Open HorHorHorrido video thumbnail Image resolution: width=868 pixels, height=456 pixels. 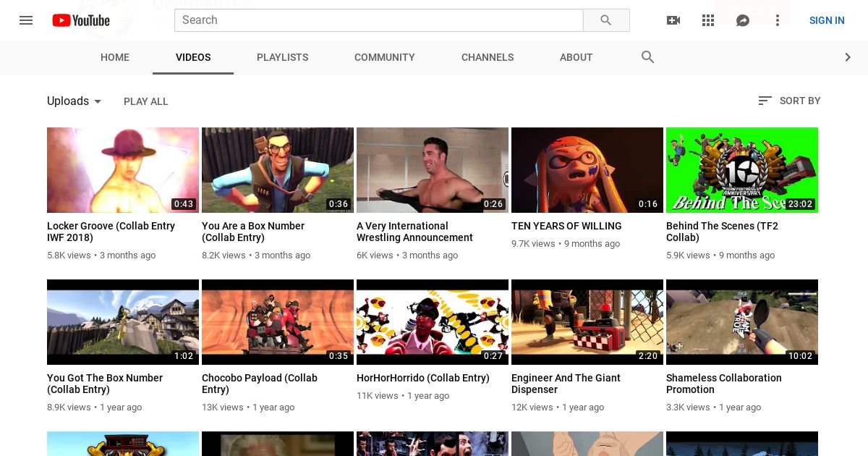(433, 322)
